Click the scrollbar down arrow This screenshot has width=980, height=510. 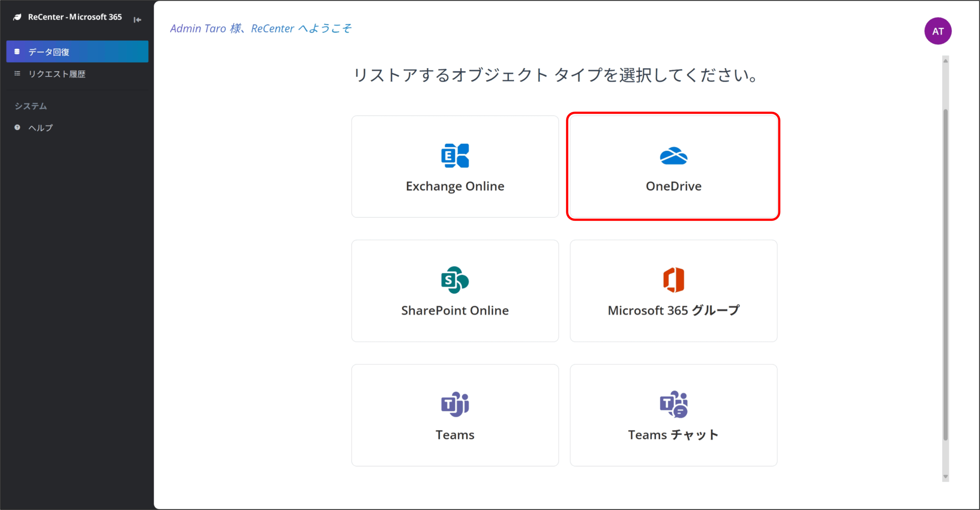[946, 477]
